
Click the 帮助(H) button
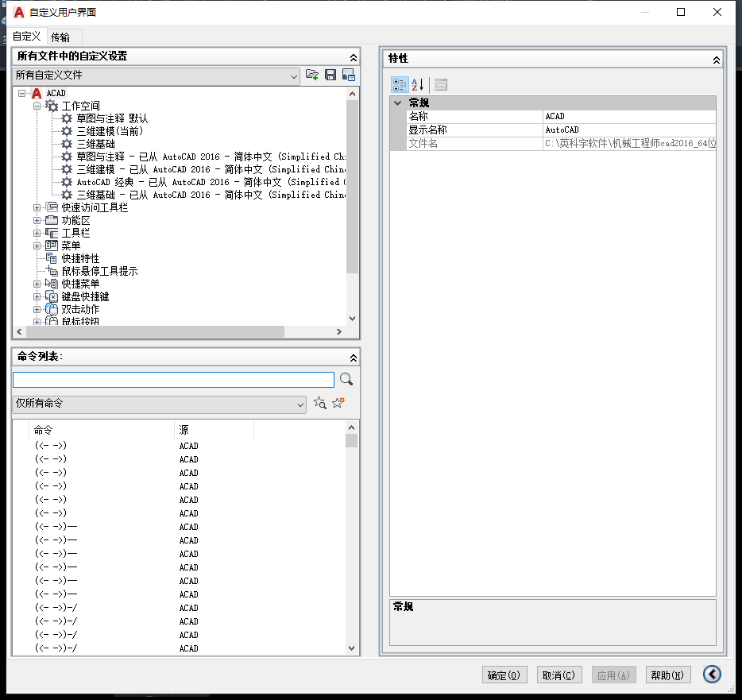(667, 675)
